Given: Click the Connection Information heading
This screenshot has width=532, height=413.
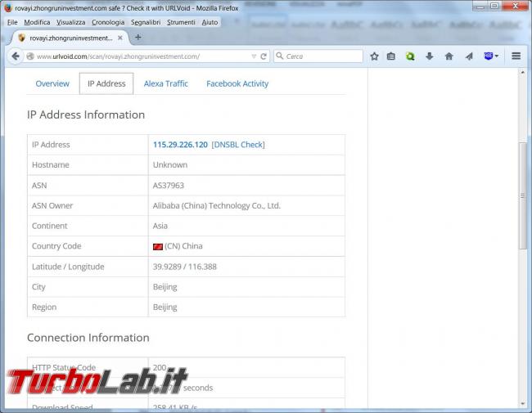Looking at the screenshot, I should click(88, 338).
